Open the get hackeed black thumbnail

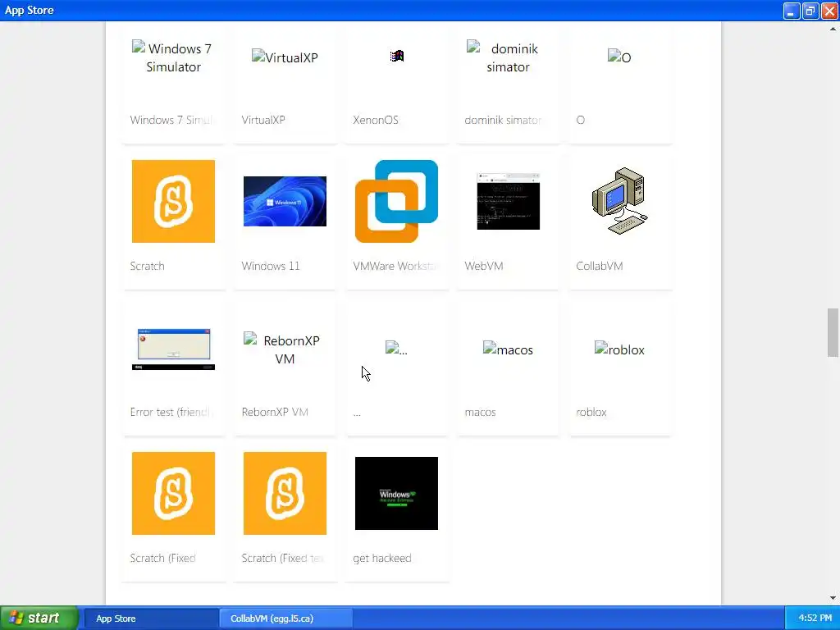point(396,493)
